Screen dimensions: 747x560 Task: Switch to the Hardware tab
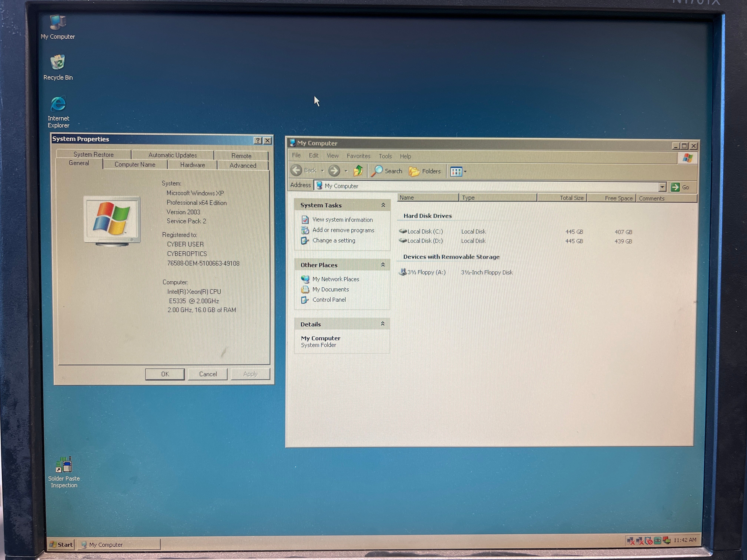click(192, 165)
